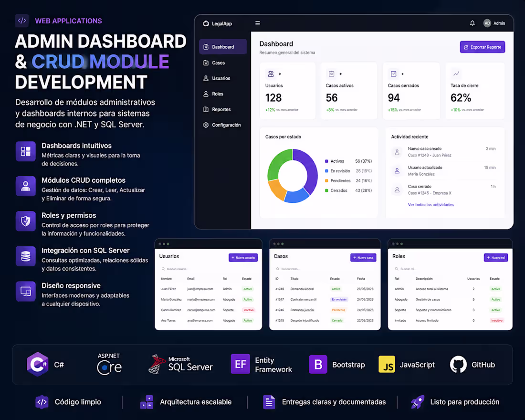Click the Diseño responsive monitor icon
This screenshot has height=420, width=525.
point(25,292)
